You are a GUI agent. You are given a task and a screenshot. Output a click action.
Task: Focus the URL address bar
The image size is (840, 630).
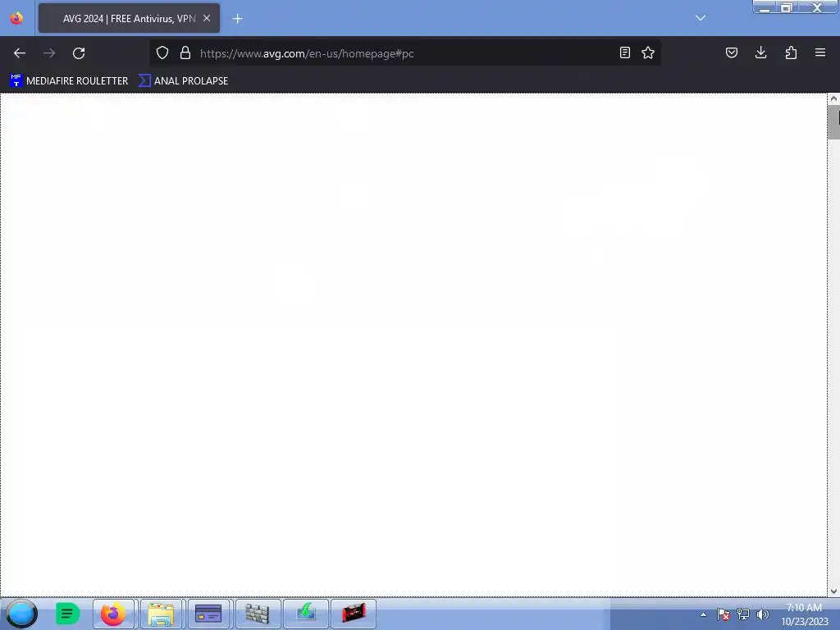(406, 53)
